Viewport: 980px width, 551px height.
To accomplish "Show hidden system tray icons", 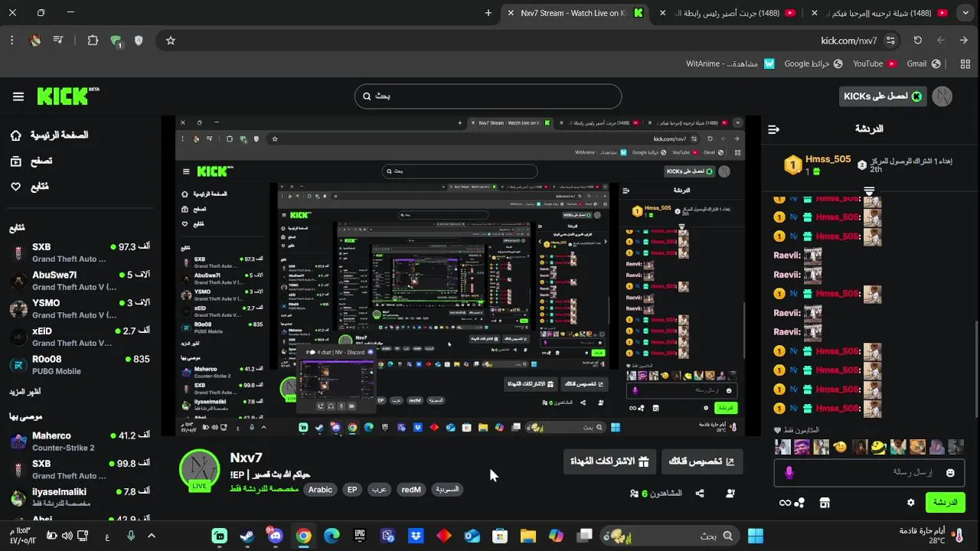I will [152, 536].
